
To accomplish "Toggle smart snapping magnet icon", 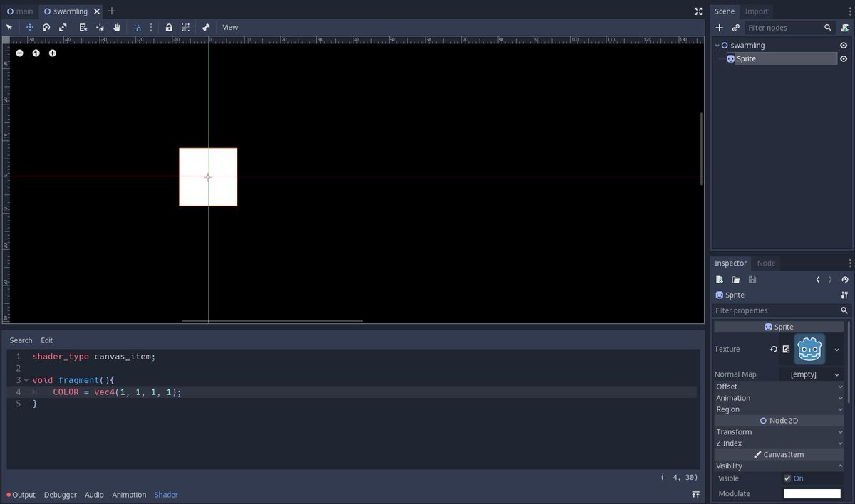I will point(138,27).
